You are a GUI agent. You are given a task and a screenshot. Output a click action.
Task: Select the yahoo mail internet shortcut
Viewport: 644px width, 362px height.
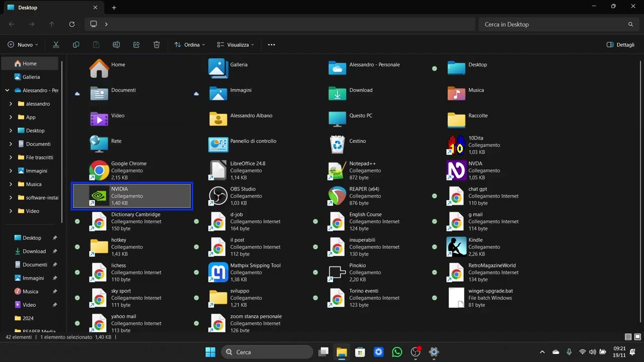132,323
